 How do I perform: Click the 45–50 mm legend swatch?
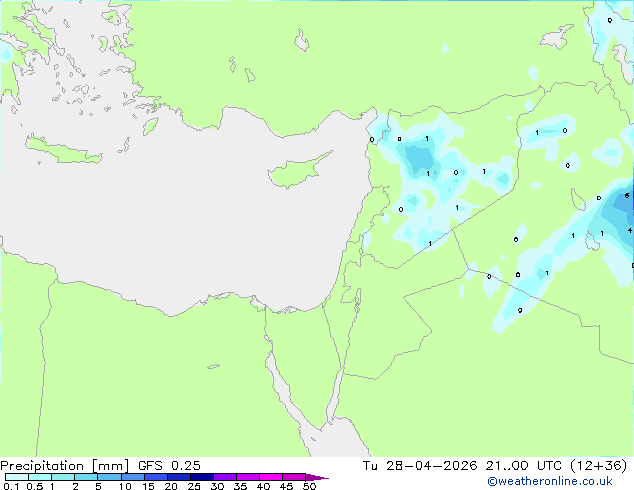[x=294, y=477]
